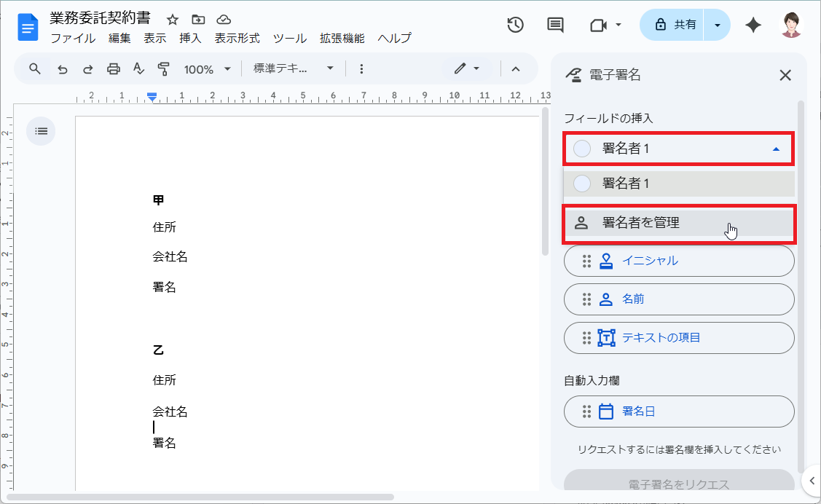Open the comments panel

click(554, 24)
